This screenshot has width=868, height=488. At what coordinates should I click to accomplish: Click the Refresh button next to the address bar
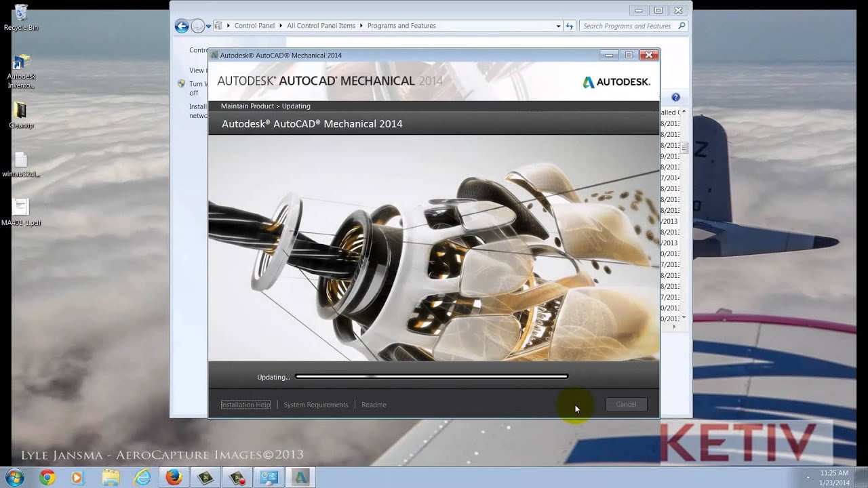570,26
